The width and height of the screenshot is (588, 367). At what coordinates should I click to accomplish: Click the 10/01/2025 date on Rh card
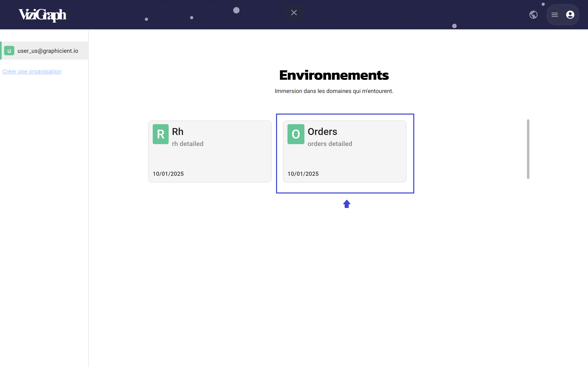[168, 174]
